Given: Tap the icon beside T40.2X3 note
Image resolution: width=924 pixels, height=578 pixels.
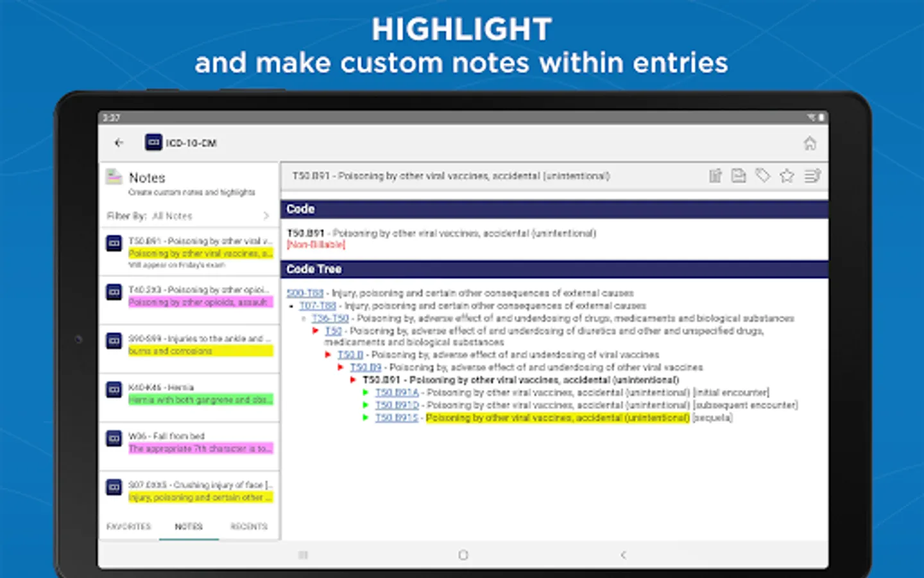Looking at the screenshot, I should (x=114, y=292).
